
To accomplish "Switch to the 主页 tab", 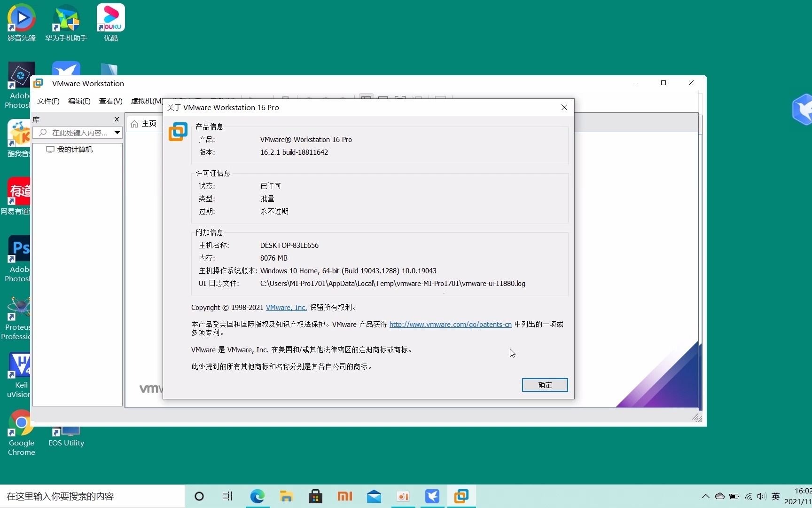I will coord(144,124).
